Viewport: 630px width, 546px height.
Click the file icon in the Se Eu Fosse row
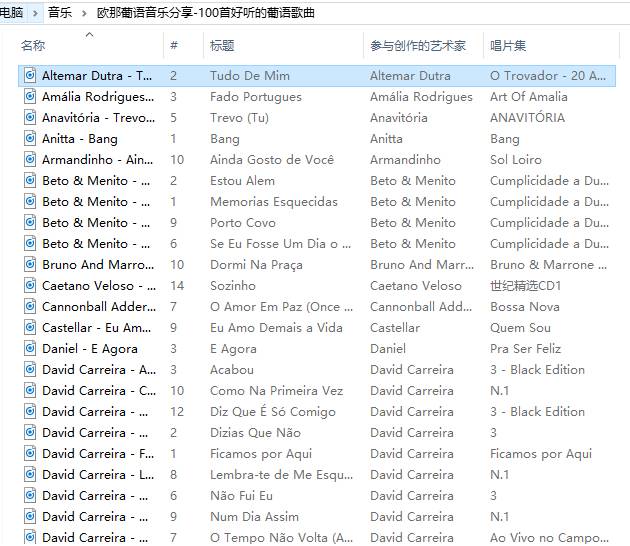click(30, 243)
